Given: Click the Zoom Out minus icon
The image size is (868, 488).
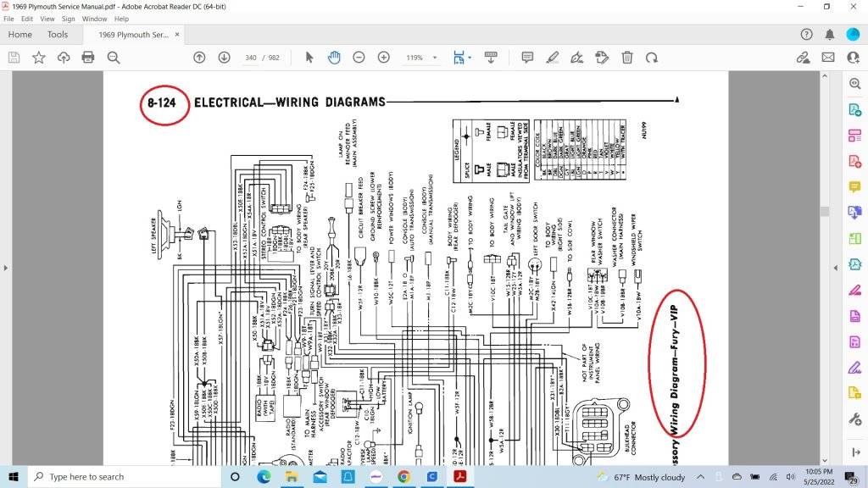Looking at the screenshot, I should pyautogui.click(x=359, y=58).
